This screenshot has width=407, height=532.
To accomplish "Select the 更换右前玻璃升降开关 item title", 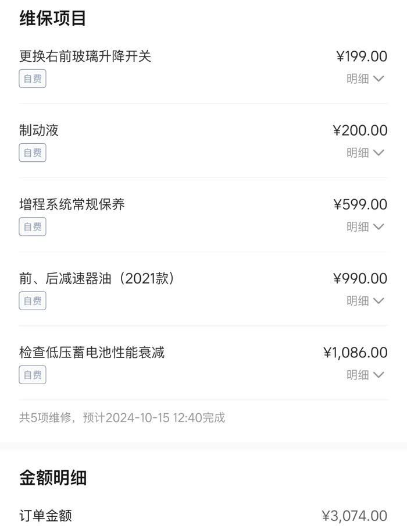I will [85, 56].
